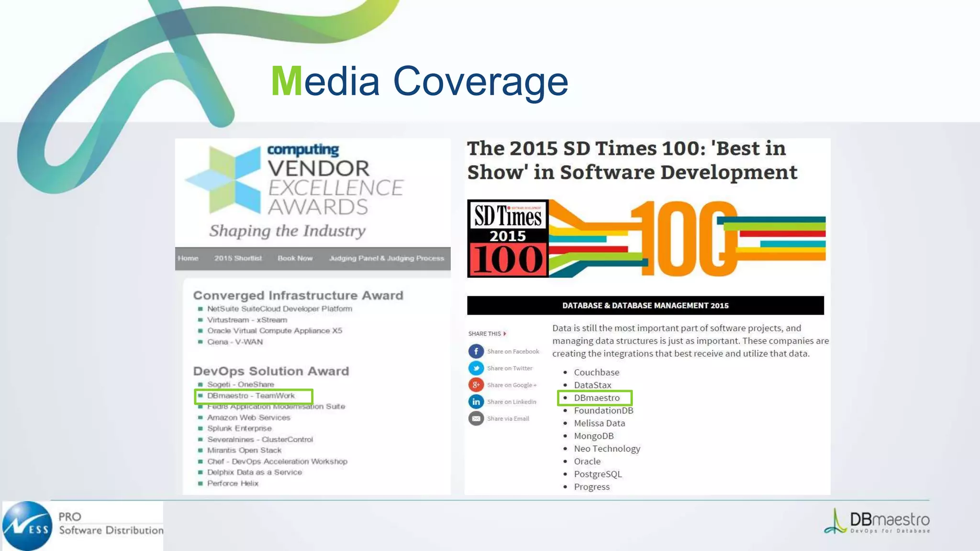Image resolution: width=980 pixels, height=551 pixels.
Task: Click Database & Database Management 2015 banner
Action: [x=645, y=306]
